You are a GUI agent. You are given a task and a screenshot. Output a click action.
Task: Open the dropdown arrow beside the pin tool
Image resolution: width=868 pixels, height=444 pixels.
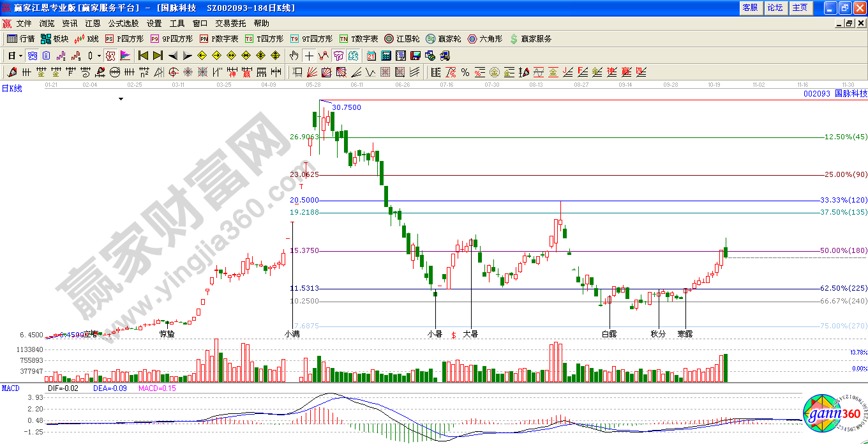[98, 56]
